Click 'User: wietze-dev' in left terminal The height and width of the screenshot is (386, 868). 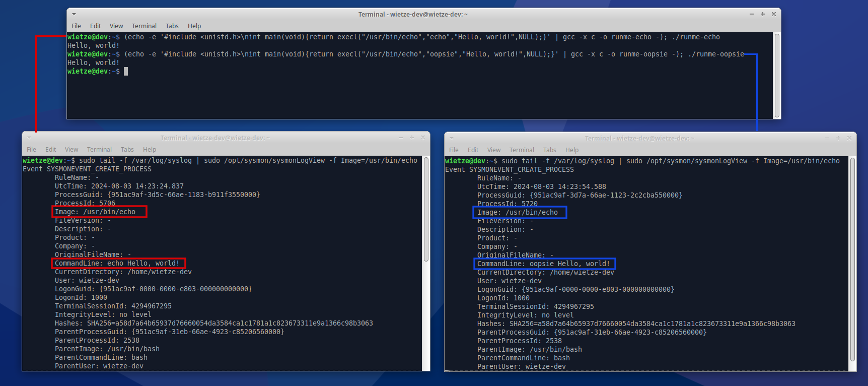tap(87, 281)
